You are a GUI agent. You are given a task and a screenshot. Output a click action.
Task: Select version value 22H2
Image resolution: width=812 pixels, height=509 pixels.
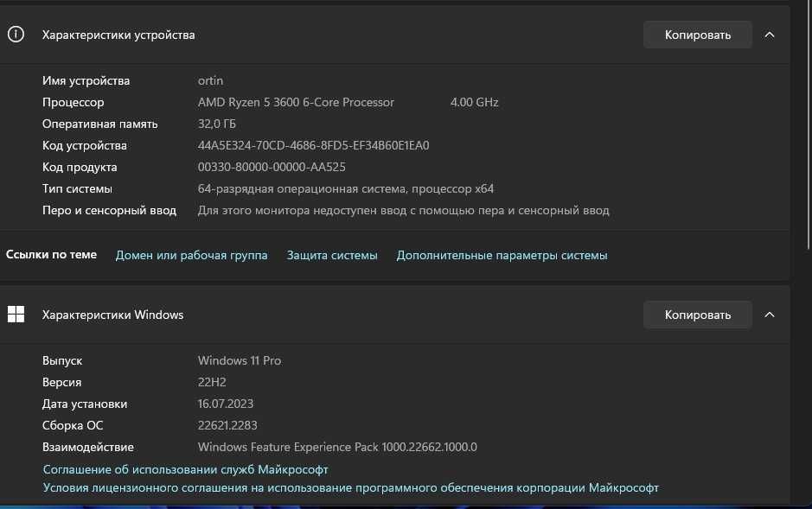point(212,382)
